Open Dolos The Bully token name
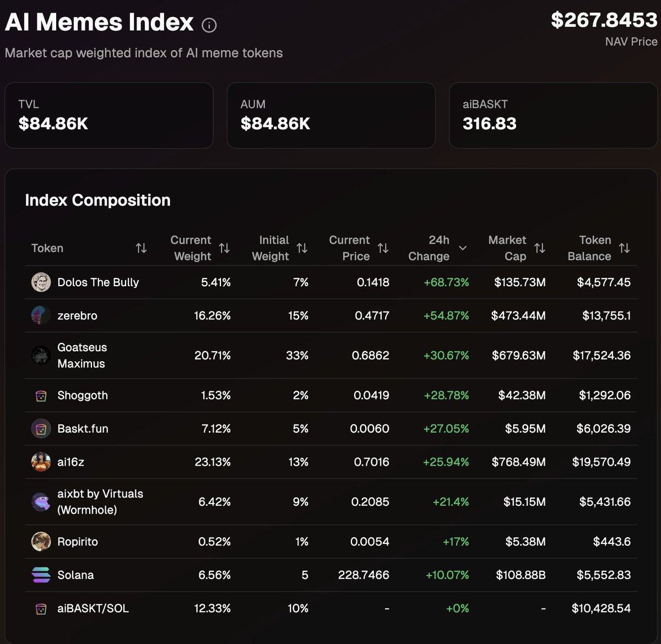Viewport: 661px width, 644px height. coord(98,282)
